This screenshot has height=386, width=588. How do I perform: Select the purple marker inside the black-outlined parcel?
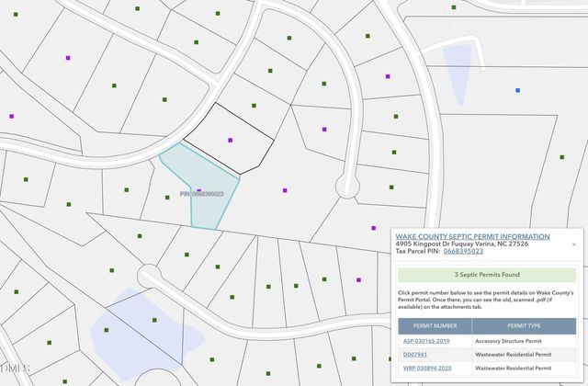coord(231,141)
